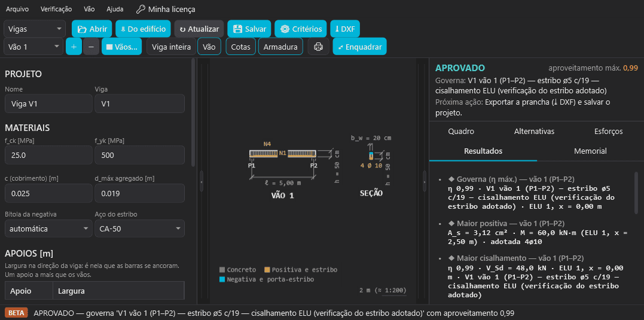Click the Maior positiva result entry
This screenshot has height=320, width=644.
(x=538, y=233)
